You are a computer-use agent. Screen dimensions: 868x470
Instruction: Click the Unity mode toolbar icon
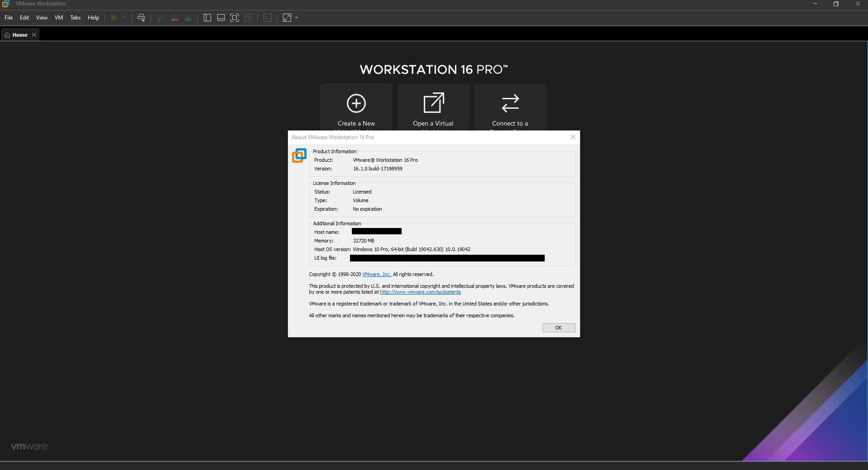[x=248, y=18]
